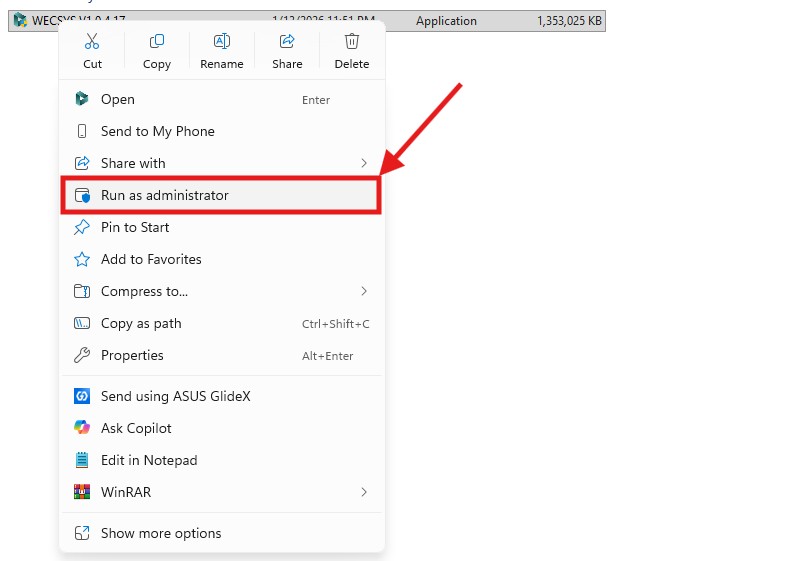
Task: Choose Send using ASUS GlideX
Action: 221,396
